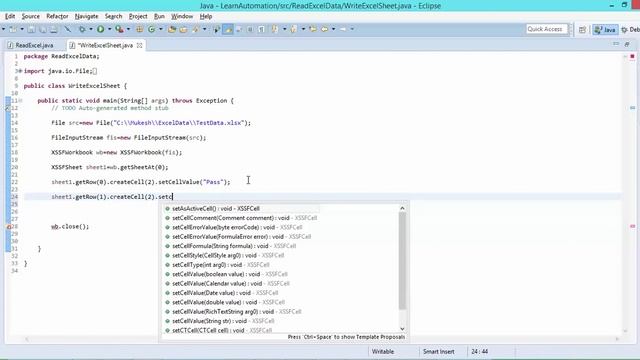Click the Open Type folder icon
Image resolution: width=640 pixels, height=360 pixels.
(172, 29)
